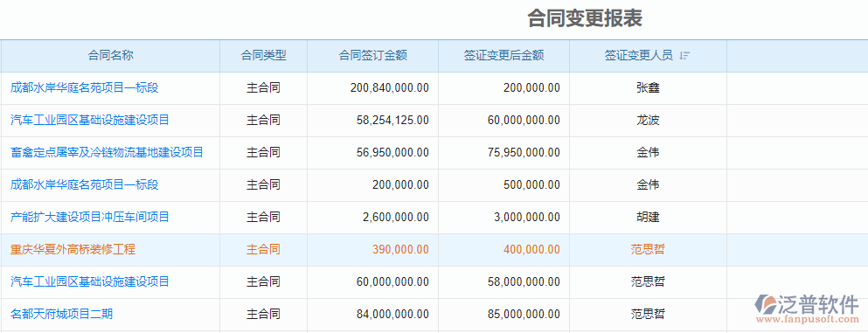The width and height of the screenshot is (868, 333).
Task: Open the highlighted 重庆华夏外高桥装修工程 link
Action: [x=73, y=249]
